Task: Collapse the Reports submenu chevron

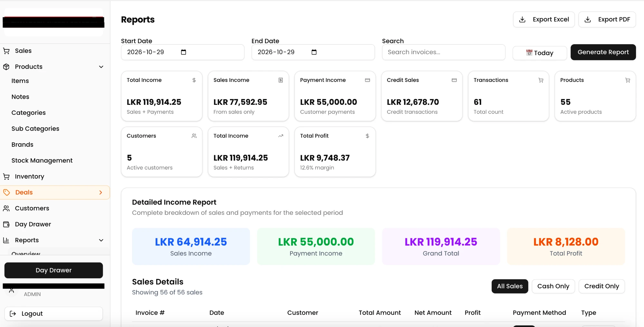Action: [x=101, y=240]
